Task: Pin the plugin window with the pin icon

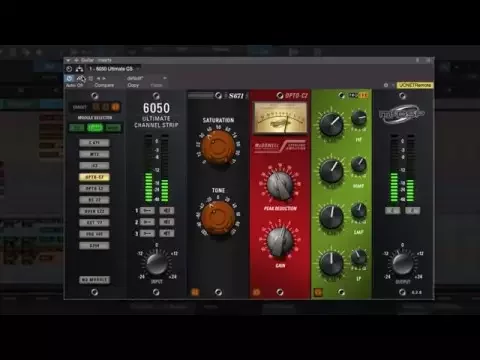Action: [x=417, y=60]
